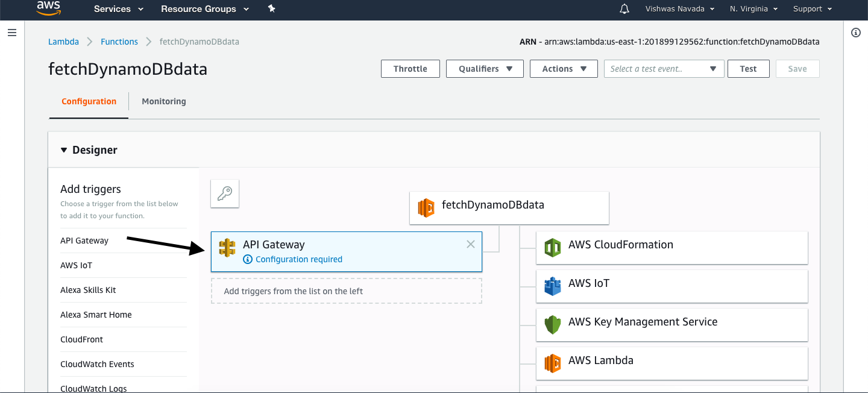Screen dimensions: 868x393
Task: Click the AWS Lambda resource icon
Action: (553, 363)
